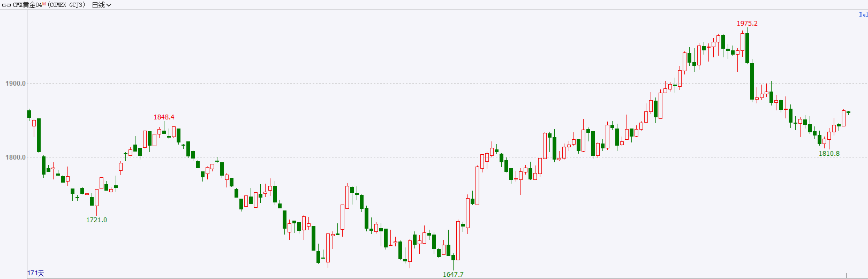Click the (COMEX GCJ3) contract code text
Screen dimensions: 868x279
[66, 5]
